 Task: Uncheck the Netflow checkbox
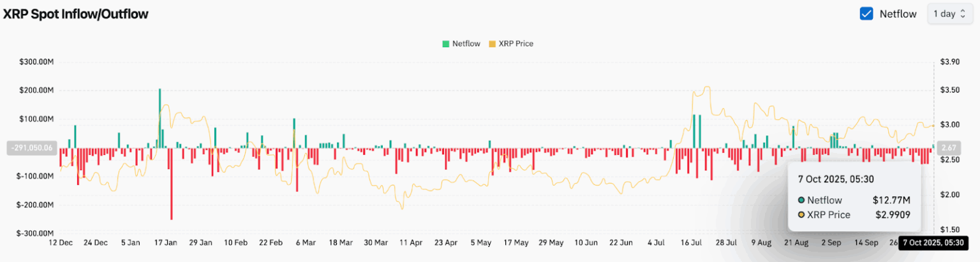(x=866, y=14)
